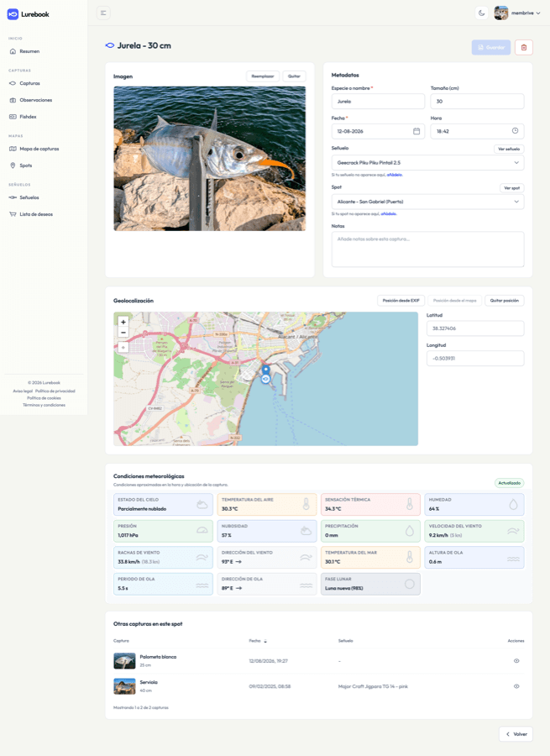The width and height of the screenshot is (550, 756).
Task: Click the Latitud field
Action: click(x=474, y=328)
